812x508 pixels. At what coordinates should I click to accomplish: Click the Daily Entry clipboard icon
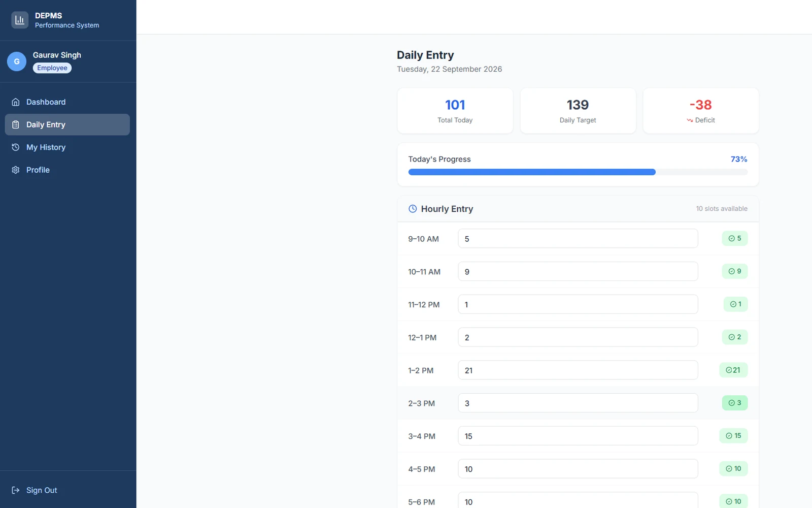16,124
